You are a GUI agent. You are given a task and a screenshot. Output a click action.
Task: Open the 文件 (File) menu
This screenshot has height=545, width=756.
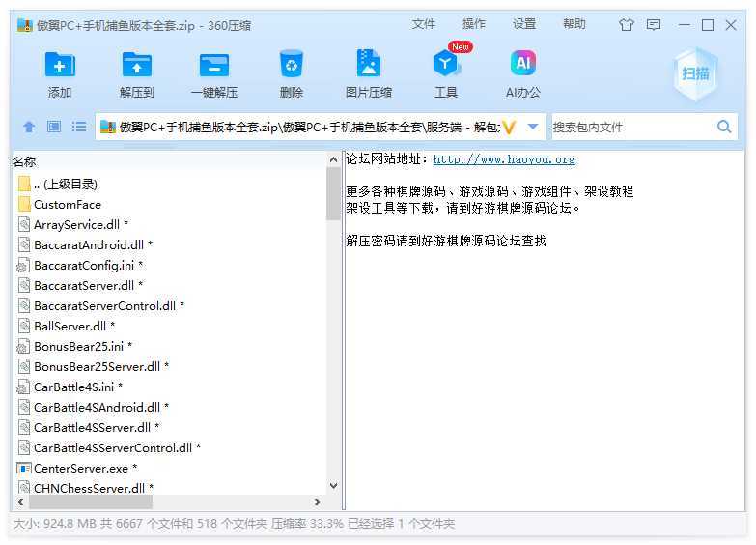424,24
